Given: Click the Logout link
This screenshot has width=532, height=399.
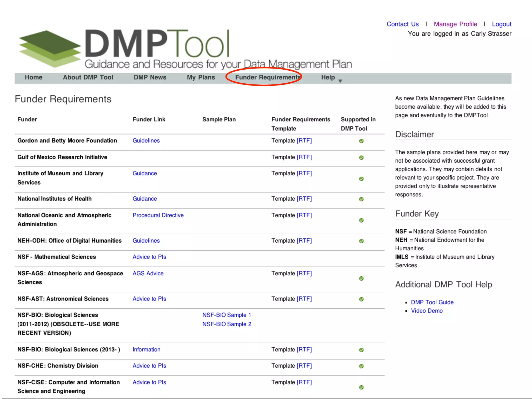Looking at the screenshot, I should 501,24.
